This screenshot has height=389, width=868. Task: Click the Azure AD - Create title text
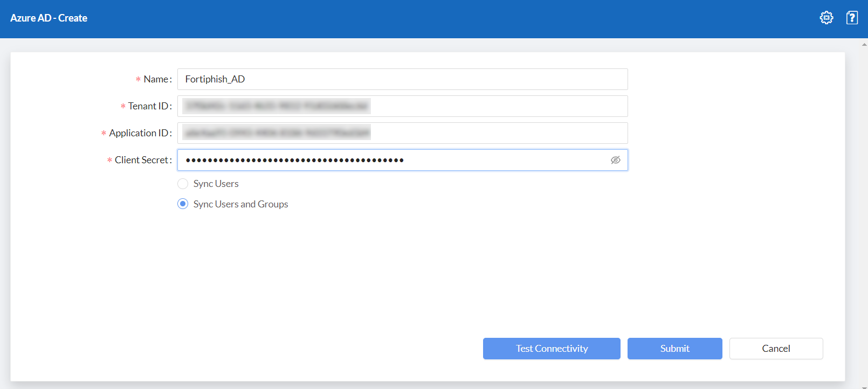[49, 18]
